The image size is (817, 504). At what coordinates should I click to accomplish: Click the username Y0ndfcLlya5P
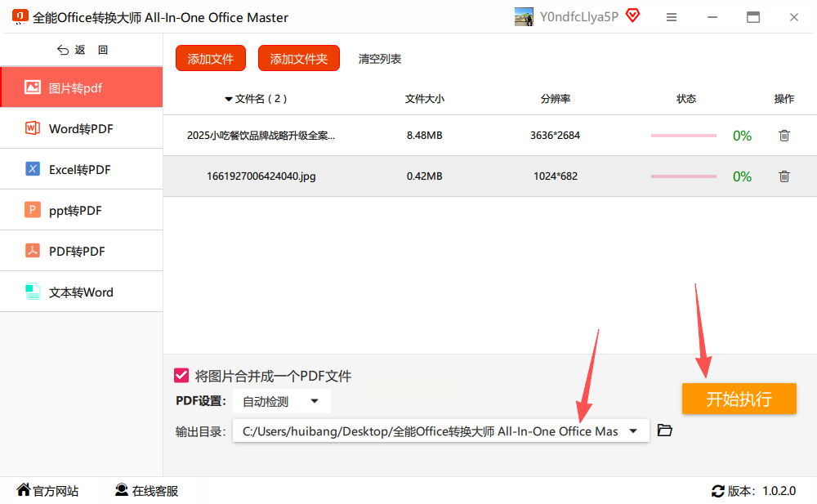[x=579, y=16]
